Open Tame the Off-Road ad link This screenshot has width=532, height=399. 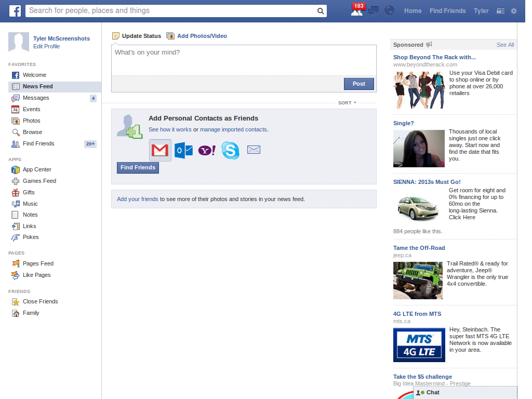(x=419, y=248)
